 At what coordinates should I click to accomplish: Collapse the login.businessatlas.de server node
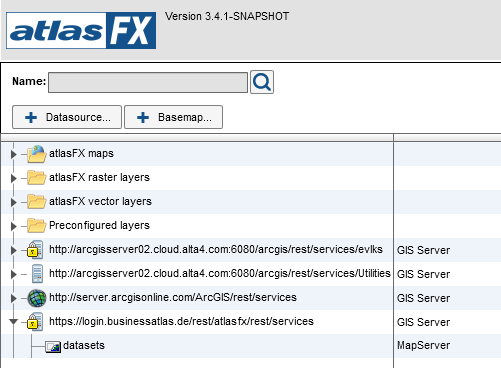coord(13,322)
